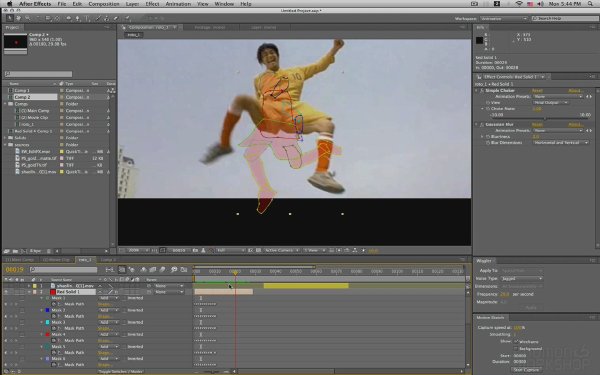This screenshot has width=600, height=375.
Task: Click Toggle Switches / Modes button
Action: click(121, 371)
